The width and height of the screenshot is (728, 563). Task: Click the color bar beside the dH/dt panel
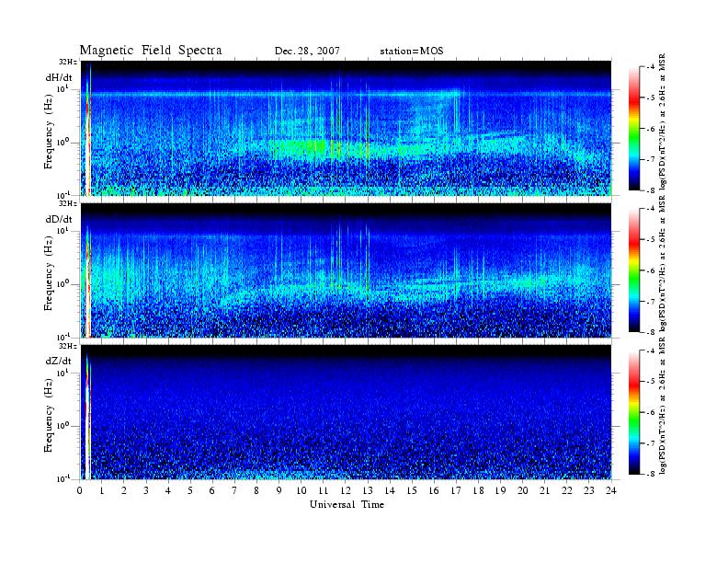click(633, 129)
